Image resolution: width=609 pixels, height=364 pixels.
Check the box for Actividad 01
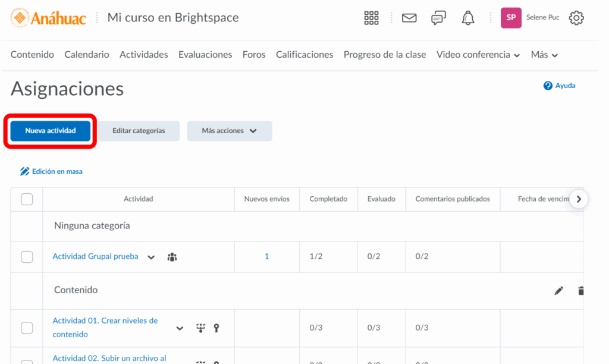click(x=27, y=328)
